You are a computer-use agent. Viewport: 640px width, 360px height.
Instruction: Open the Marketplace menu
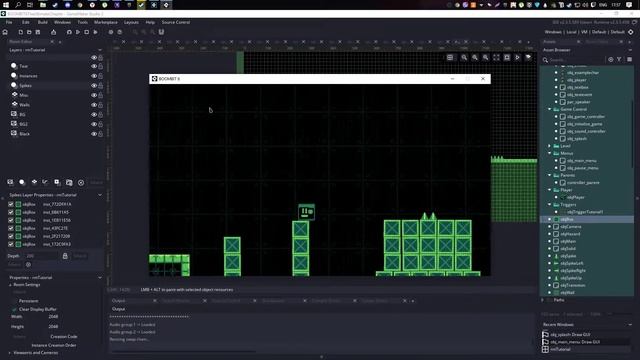tap(106, 22)
